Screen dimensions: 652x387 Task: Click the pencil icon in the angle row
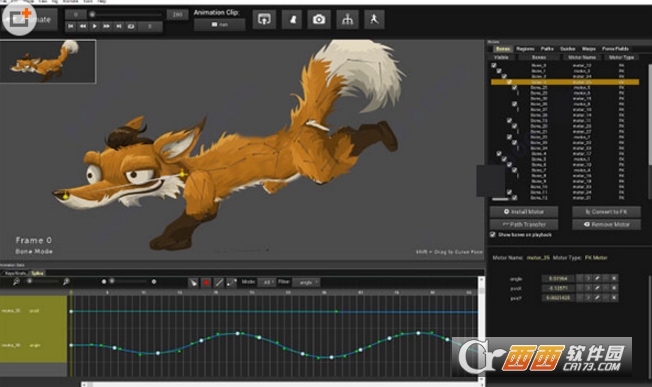pyautogui.click(x=597, y=278)
